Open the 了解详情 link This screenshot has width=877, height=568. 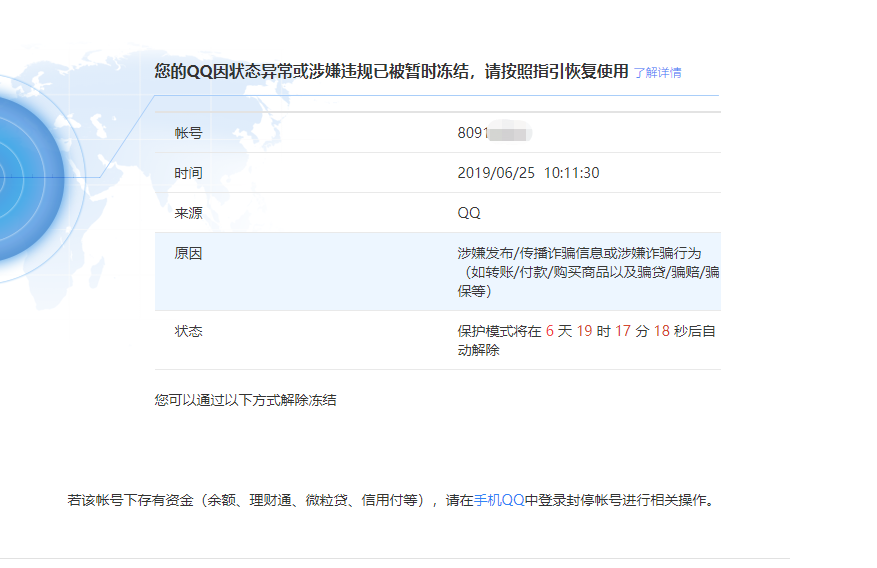click(x=658, y=73)
